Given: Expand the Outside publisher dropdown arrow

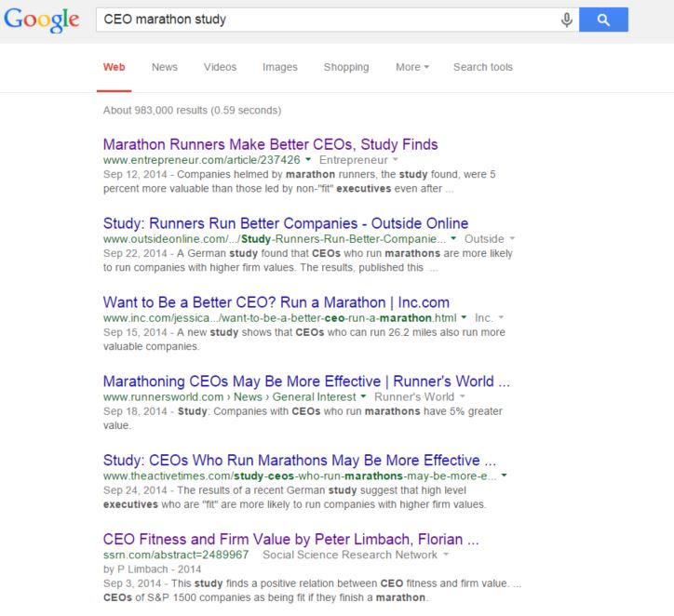Looking at the screenshot, I should (x=512, y=240).
